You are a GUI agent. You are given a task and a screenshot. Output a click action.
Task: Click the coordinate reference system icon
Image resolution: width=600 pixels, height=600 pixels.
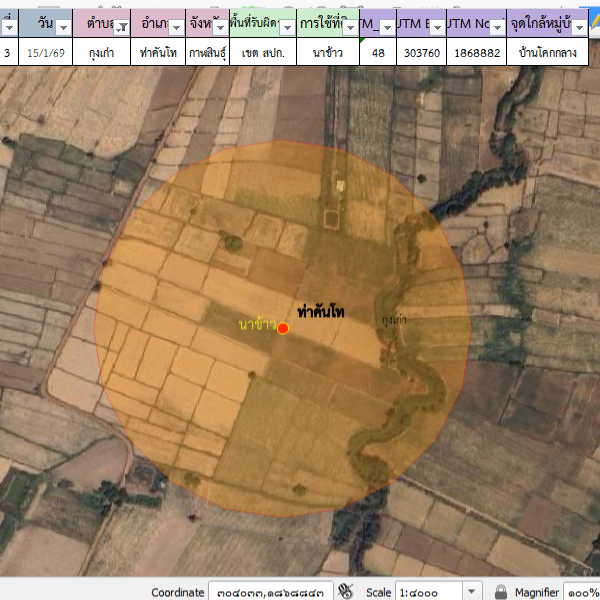[x=346, y=592]
